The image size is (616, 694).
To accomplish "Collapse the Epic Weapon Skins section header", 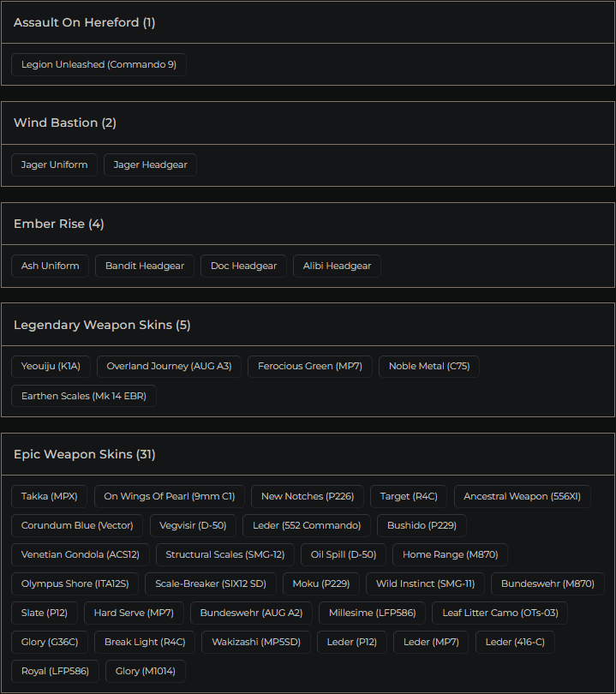I will 308,454.
